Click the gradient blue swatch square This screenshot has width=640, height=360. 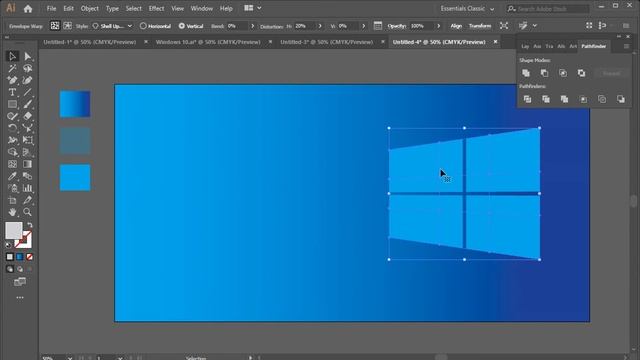point(75,104)
